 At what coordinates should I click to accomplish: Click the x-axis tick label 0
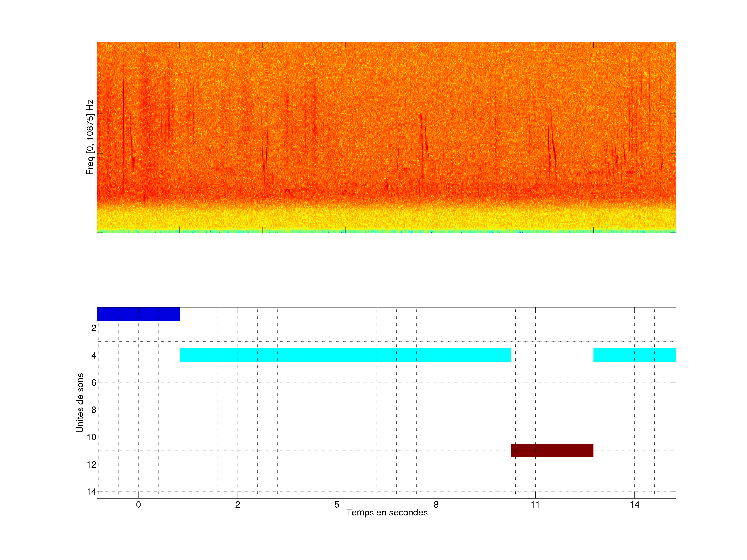coord(138,505)
